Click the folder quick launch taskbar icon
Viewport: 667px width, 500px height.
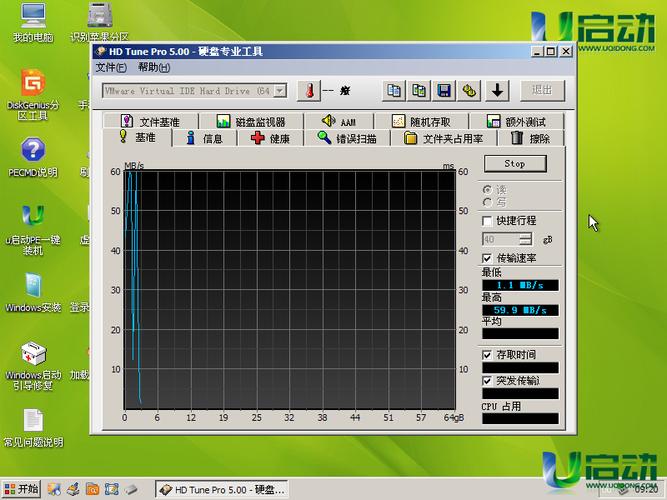(92, 489)
